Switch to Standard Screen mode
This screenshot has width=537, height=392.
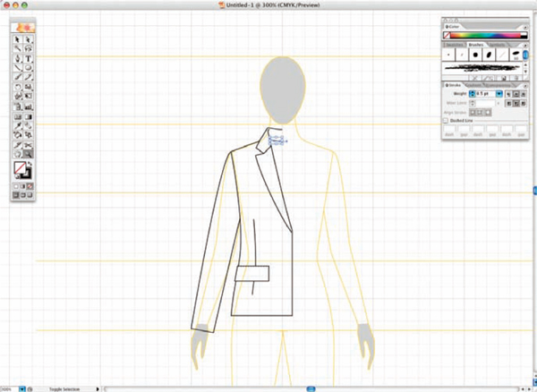pos(16,195)
